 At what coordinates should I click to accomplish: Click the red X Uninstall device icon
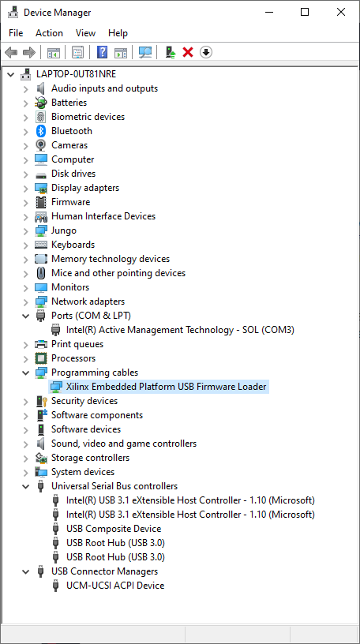coord(188,52)
